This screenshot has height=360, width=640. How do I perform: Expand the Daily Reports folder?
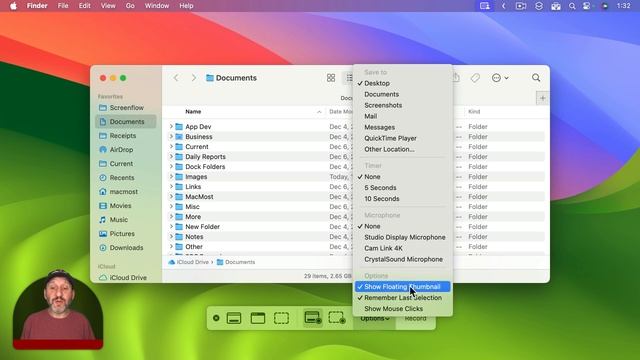tap(171, 157)
